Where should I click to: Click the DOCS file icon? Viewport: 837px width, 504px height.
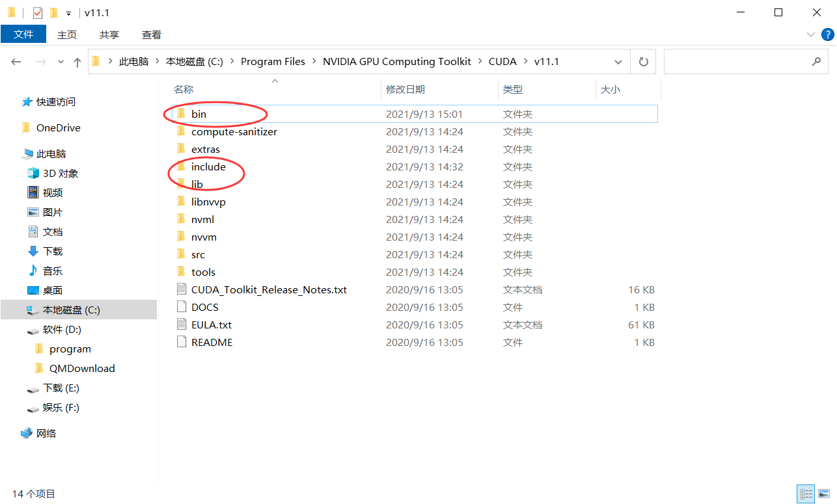pos(182,307)
